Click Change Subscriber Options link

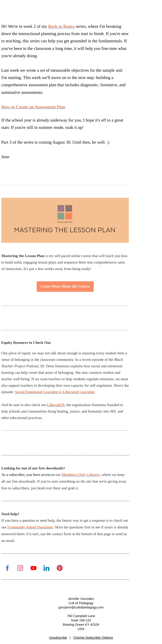(93, 637)
